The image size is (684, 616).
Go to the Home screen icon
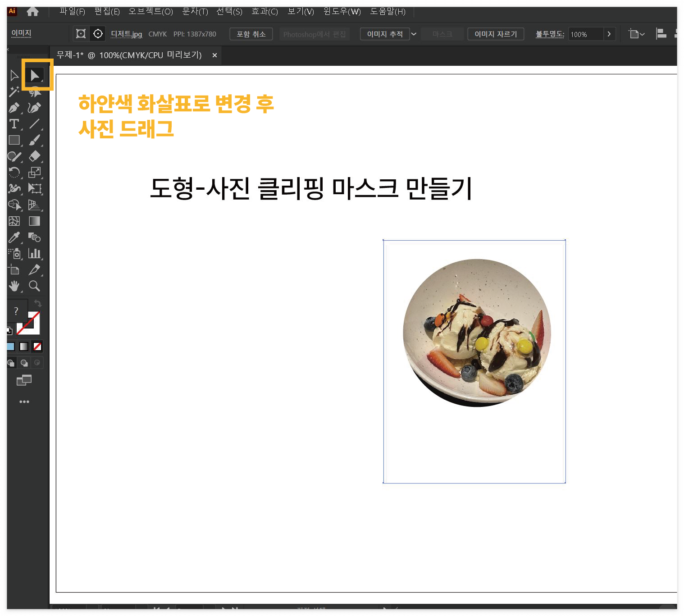coord(32,12)
